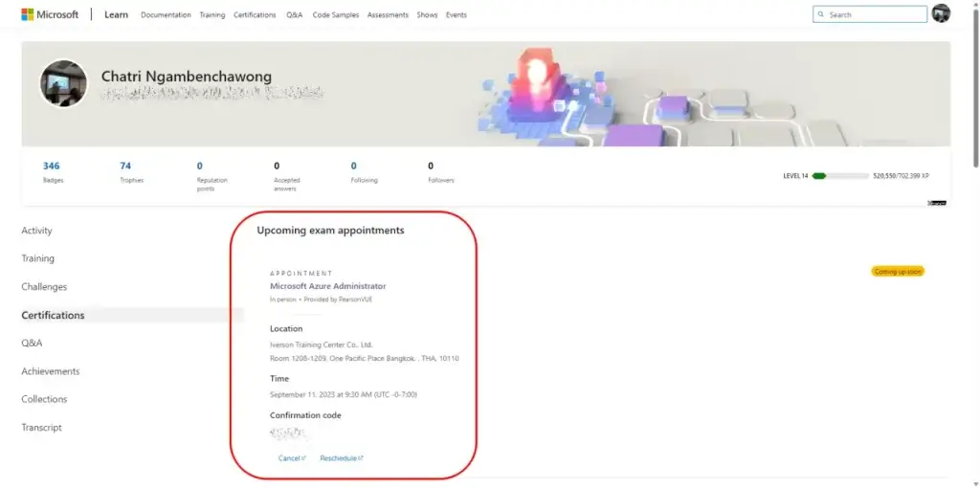Screen dimensions: 980x488
Task: Click the 0 Followers stat
Action: pos(441,172)
